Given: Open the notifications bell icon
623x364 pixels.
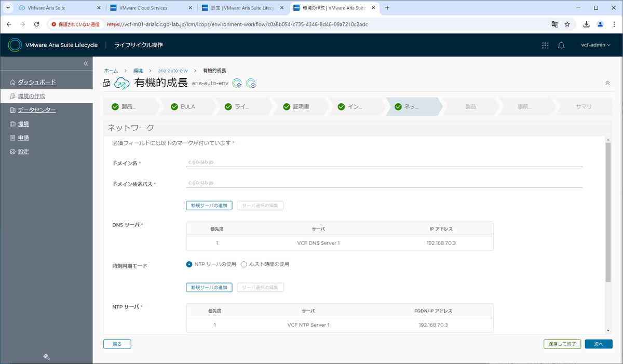Looking at the screenshot, I should (561, 45).
